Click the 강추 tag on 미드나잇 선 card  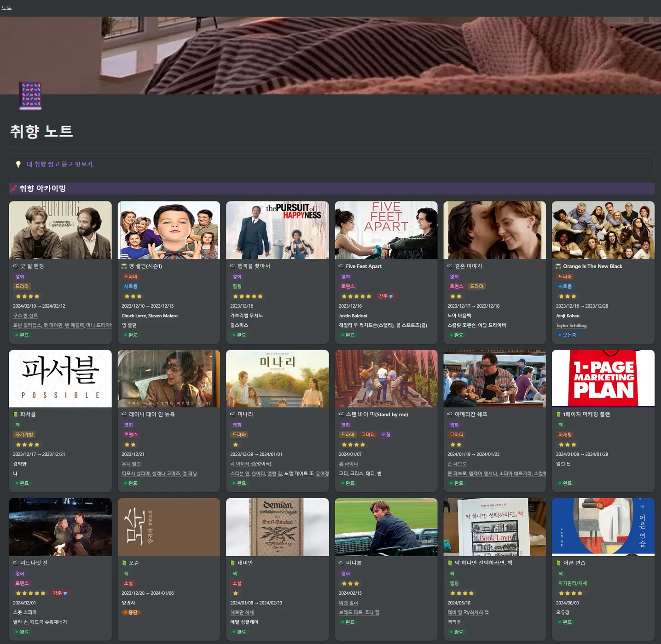click(x=60, y=593)
